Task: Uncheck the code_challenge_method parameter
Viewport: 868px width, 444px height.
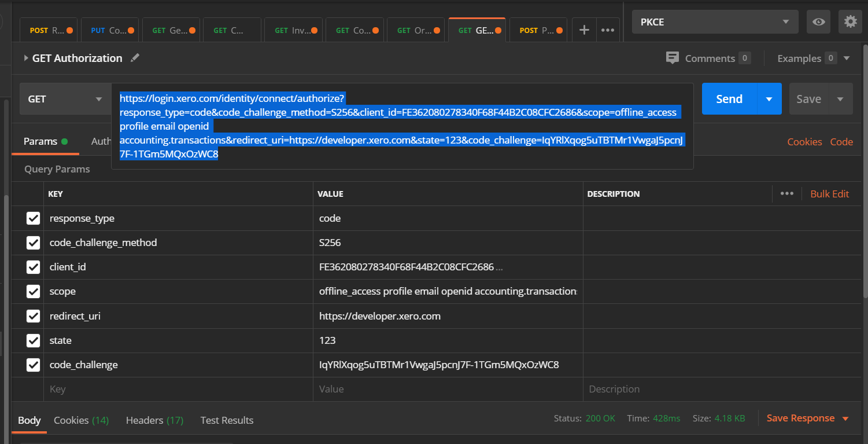Action: [x=33, y=243]
